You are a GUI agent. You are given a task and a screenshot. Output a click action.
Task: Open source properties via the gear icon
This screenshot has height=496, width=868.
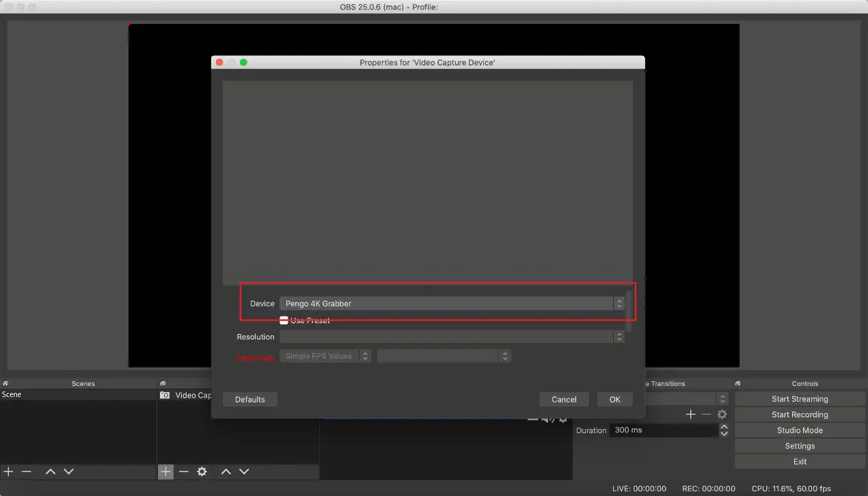click(201, 471)
